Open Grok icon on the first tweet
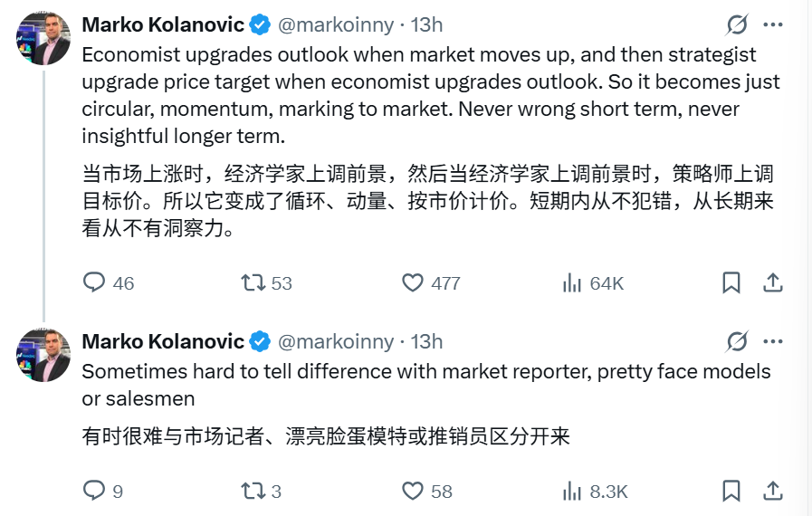This screenshot has height=516, width=812. pos(737,24)
